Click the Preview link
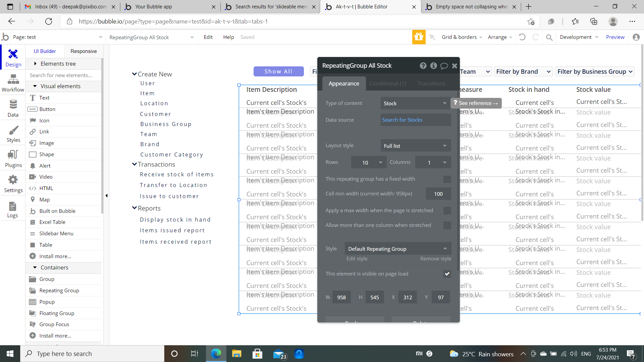This screenshot has height=362, width=644. pyautogui.click(x=615, y=37)
